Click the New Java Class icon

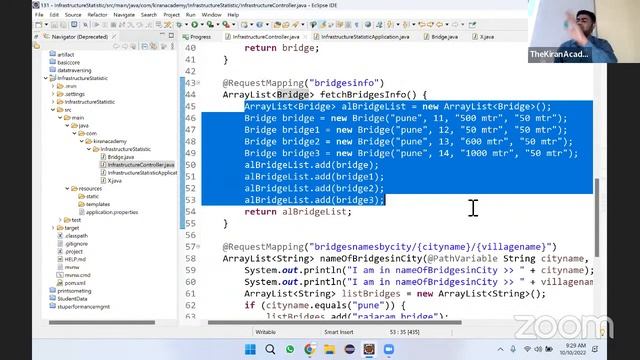click(x=260, y=25)
